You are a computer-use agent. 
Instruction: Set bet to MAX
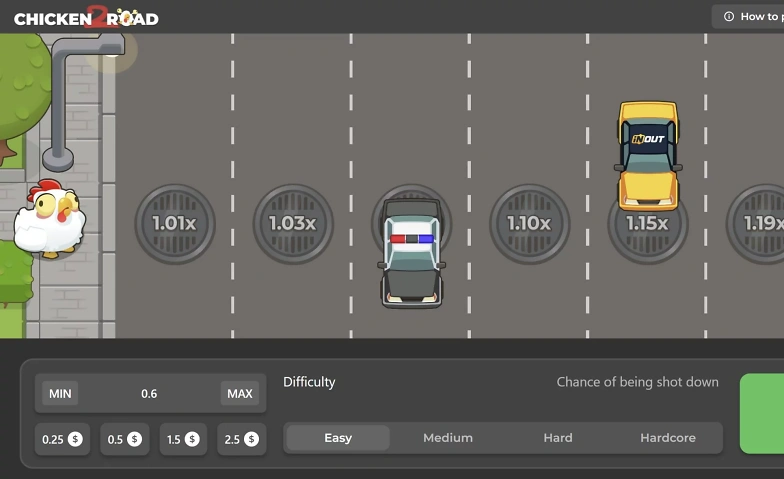[240, 394]
